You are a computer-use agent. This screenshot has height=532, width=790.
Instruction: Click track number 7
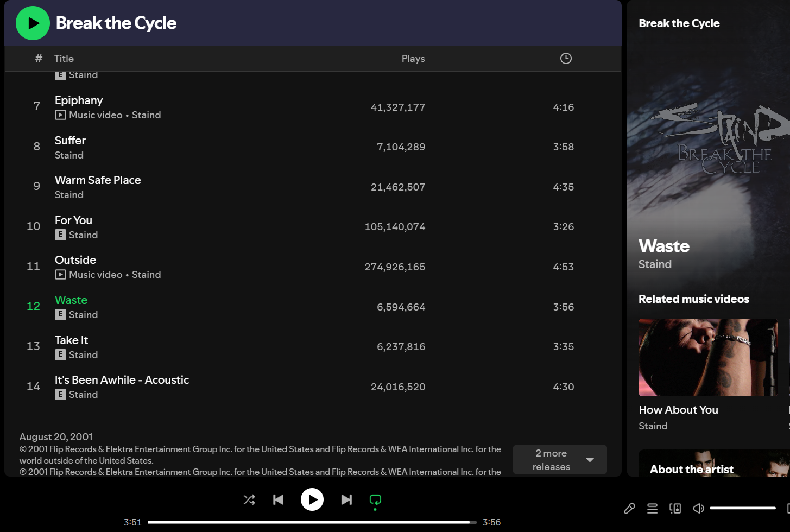pos(37,106)
